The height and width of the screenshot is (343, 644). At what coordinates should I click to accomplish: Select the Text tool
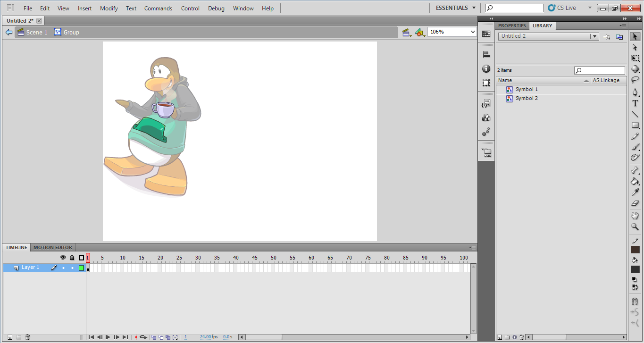(635, 103)
